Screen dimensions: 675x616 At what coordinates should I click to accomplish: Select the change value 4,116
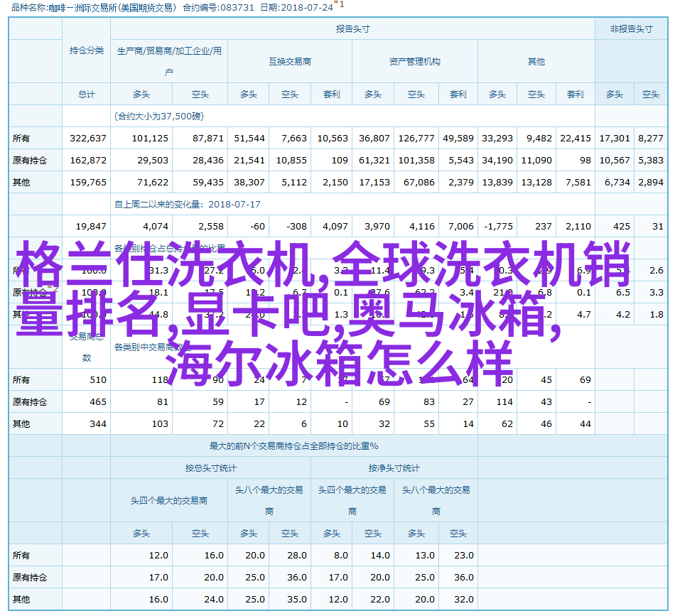[x=422, y=226]
